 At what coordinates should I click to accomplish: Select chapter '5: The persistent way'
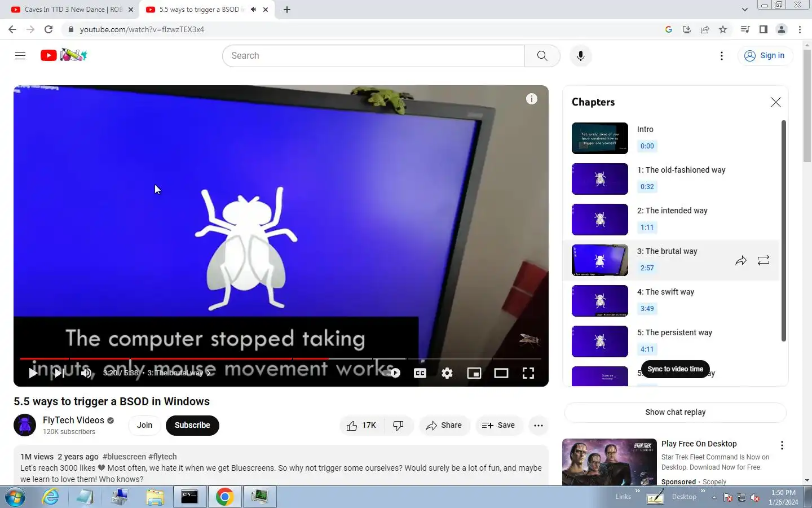671,341
